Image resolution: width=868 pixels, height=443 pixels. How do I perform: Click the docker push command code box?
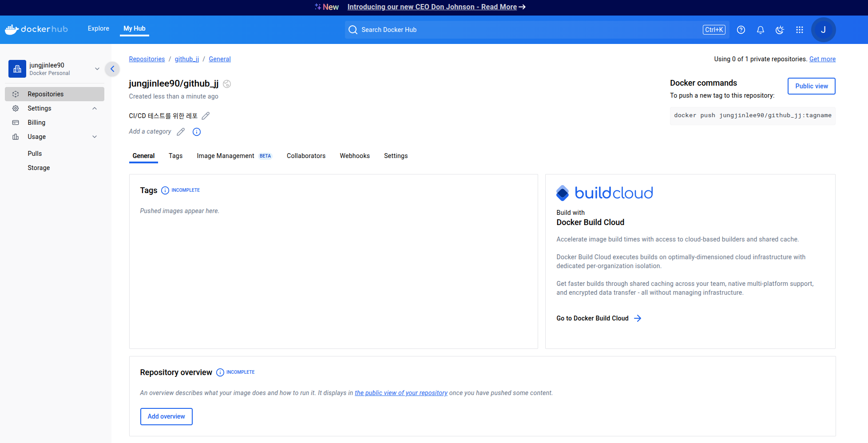tap(753, 115)
